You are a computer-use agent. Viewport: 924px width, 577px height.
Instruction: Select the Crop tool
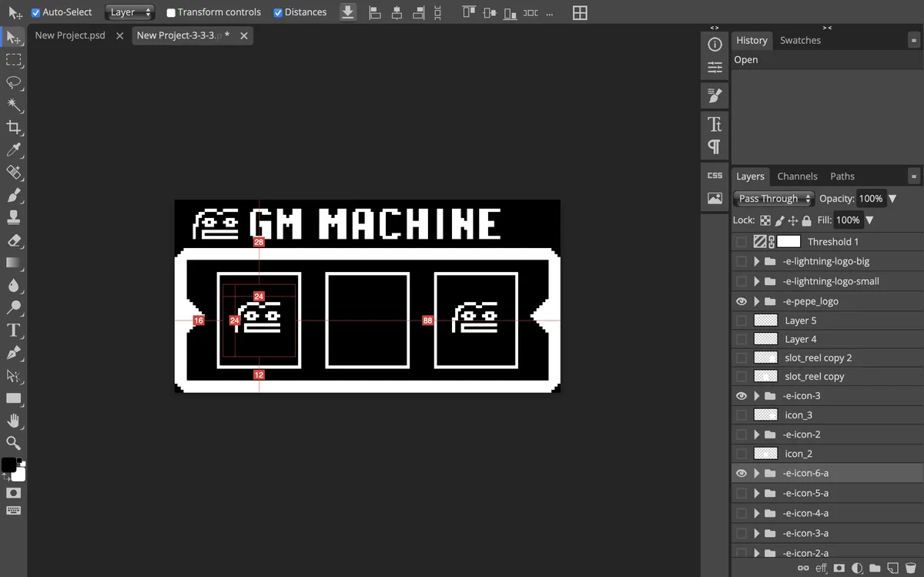coord(14,127)
